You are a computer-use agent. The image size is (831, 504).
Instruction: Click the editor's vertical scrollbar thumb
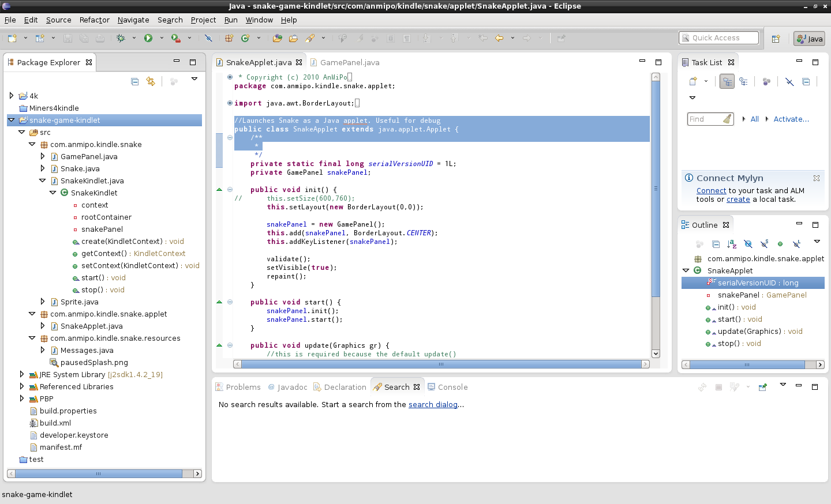click(656, 189)
